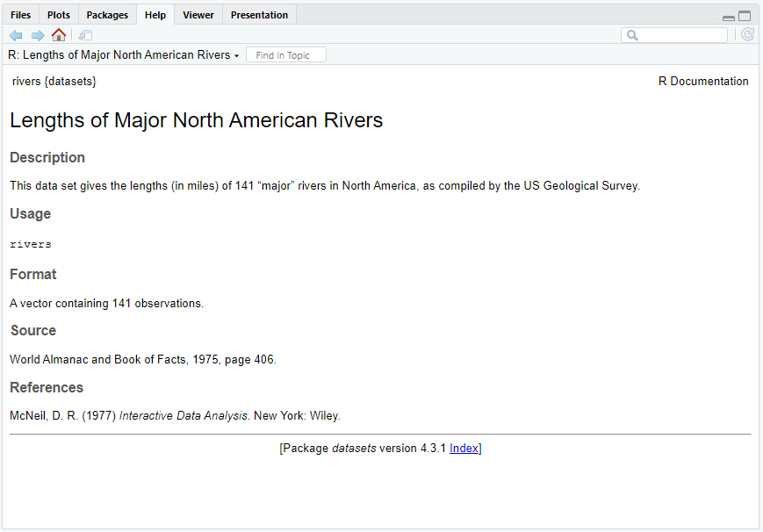This screenshot has width=763, height=532.
Task: Minimize the Help pane
Action: tap(728, 17)
